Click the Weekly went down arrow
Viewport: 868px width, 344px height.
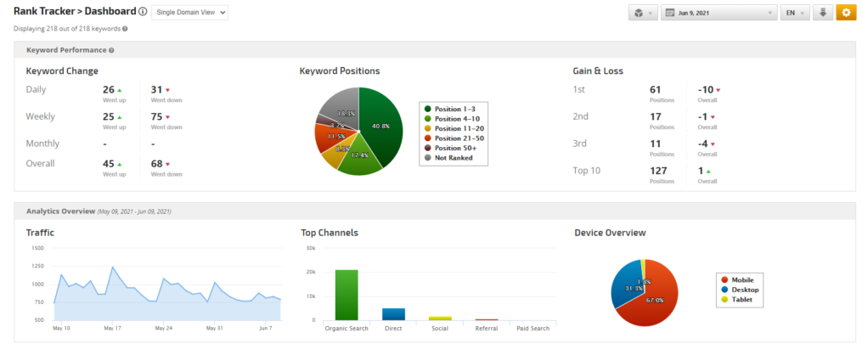[x=167, y=117]
